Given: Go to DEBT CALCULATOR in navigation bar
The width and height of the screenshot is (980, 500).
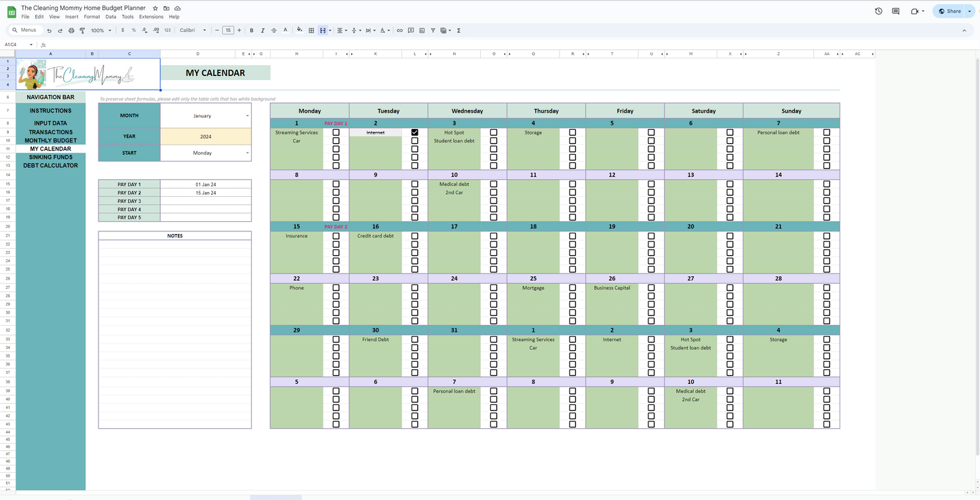Looking at the screenshot, I should click(50, 166).
